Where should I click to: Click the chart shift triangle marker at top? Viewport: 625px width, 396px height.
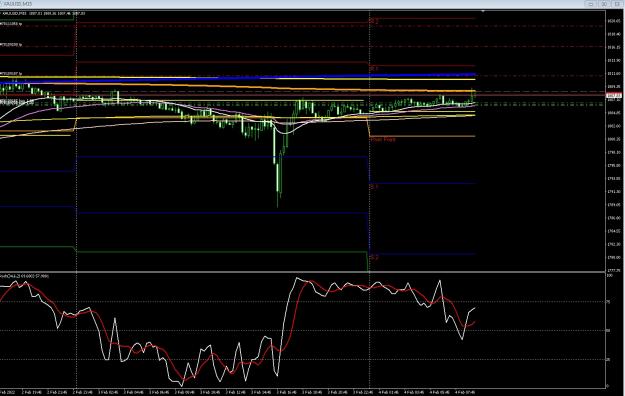483,11
